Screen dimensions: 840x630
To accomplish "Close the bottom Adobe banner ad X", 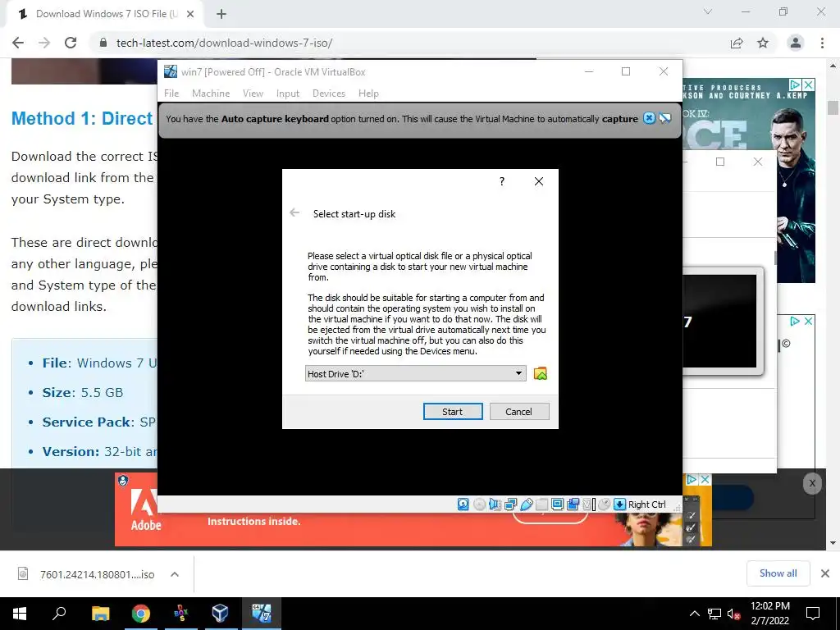I will click(705, 479).
